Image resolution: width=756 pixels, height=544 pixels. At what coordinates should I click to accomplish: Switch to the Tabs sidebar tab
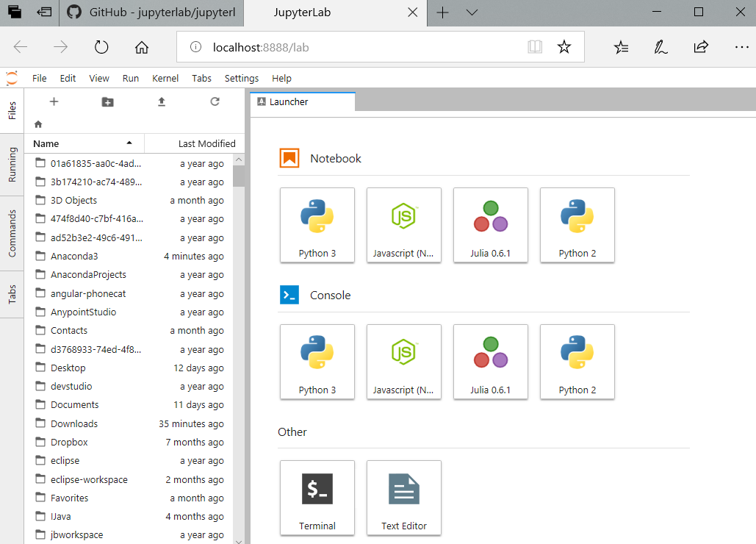click(x=12, y=294)
